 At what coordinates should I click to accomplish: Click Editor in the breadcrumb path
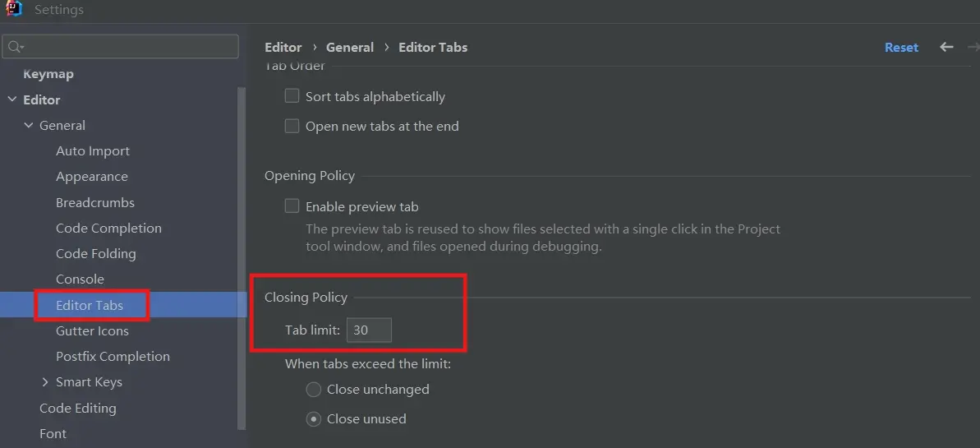point(283,47)
